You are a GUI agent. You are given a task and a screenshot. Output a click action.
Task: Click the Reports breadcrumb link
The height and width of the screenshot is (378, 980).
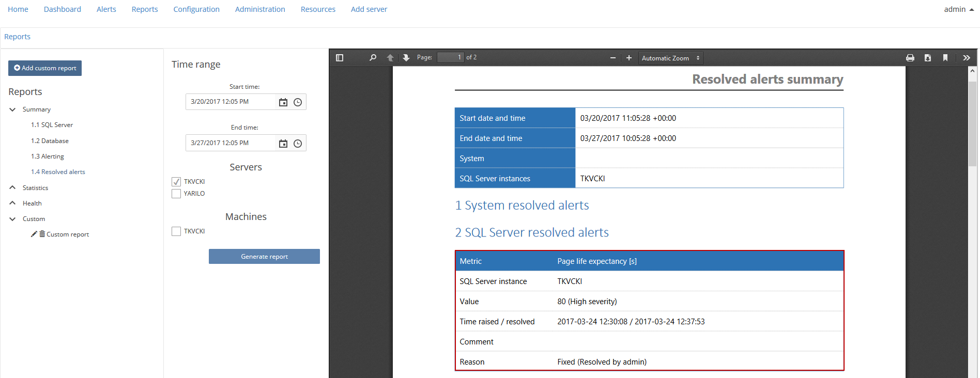point(17,37)
